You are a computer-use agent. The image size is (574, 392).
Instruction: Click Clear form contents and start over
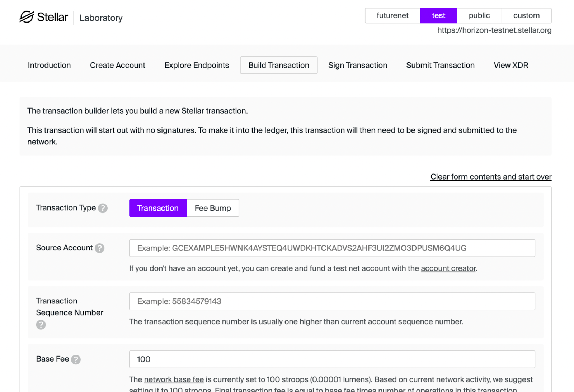(x=491, y=177)
